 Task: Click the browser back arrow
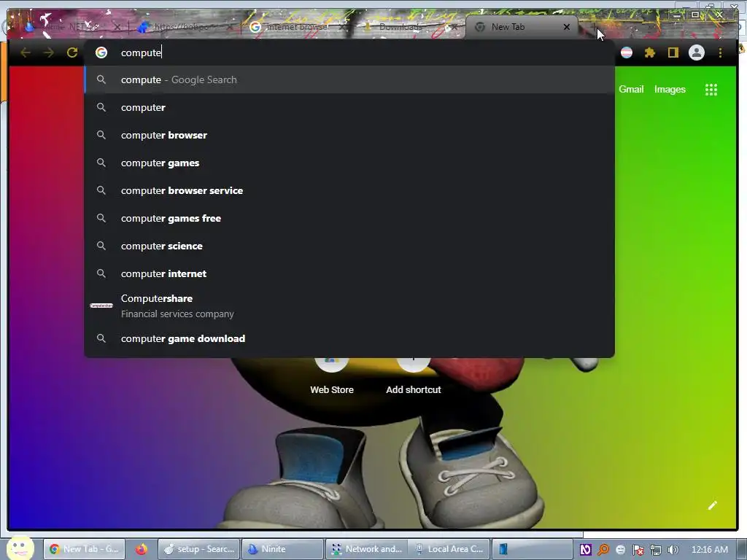tap(26, 52)
